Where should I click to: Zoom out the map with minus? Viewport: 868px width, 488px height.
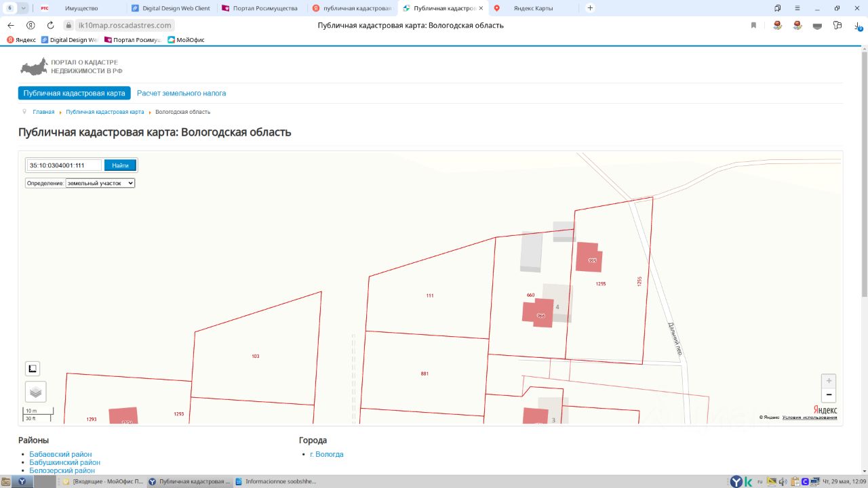pos(829,395)
